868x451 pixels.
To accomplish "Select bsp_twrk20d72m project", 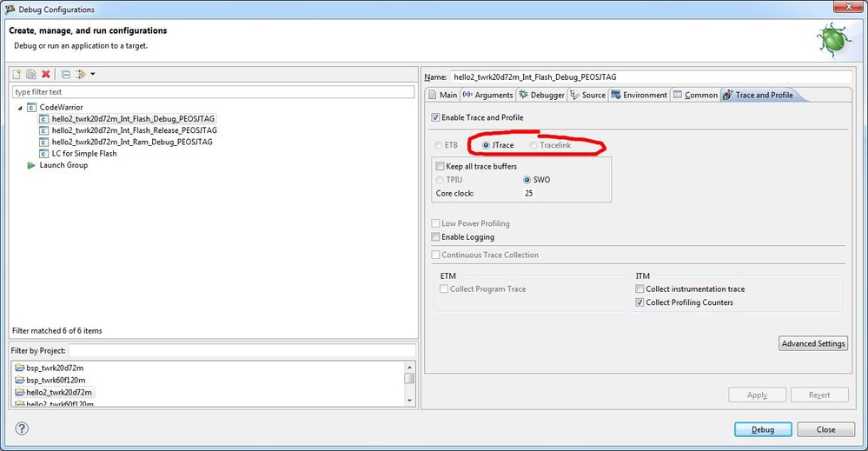I will [55, 368].
